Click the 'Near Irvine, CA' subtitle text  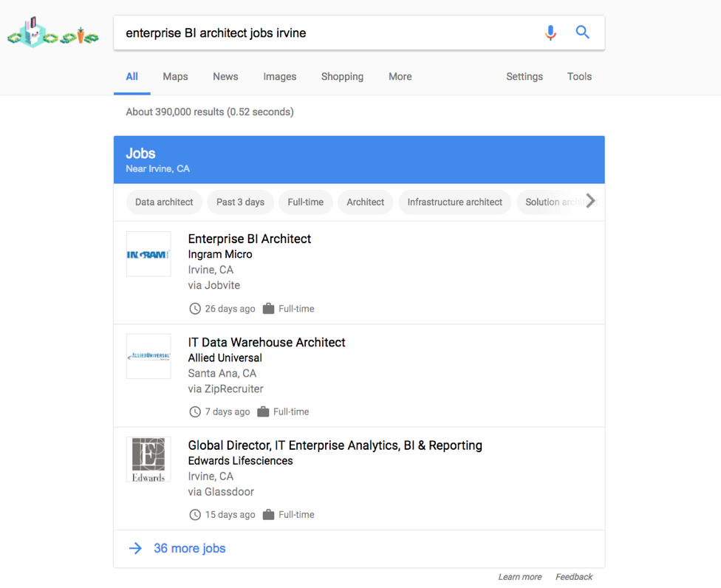pyautogui.click(x=158, y=168)
